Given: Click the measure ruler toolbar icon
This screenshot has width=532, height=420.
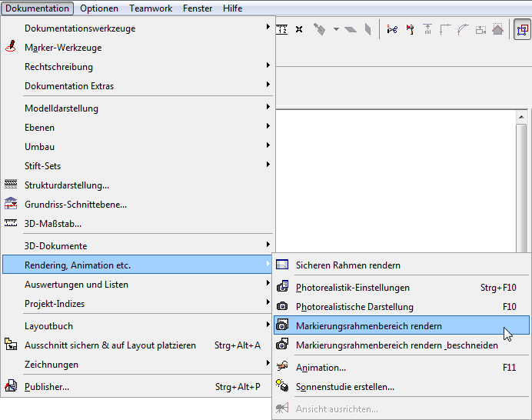Looking at the screenshot, I should (281, 29).
